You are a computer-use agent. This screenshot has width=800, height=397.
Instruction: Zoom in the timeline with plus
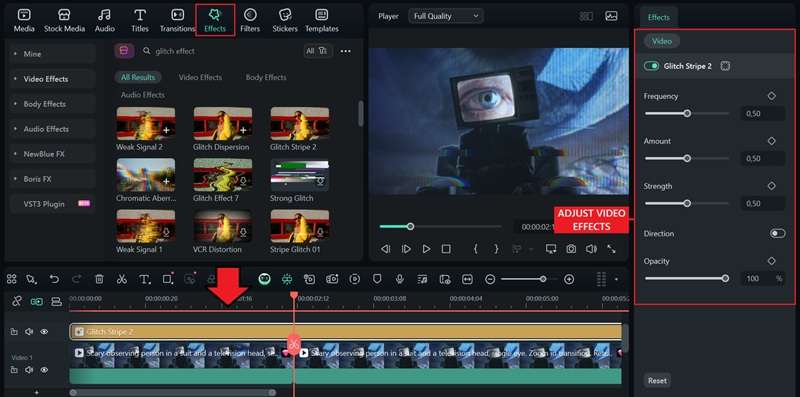click(x=569, y=279)
